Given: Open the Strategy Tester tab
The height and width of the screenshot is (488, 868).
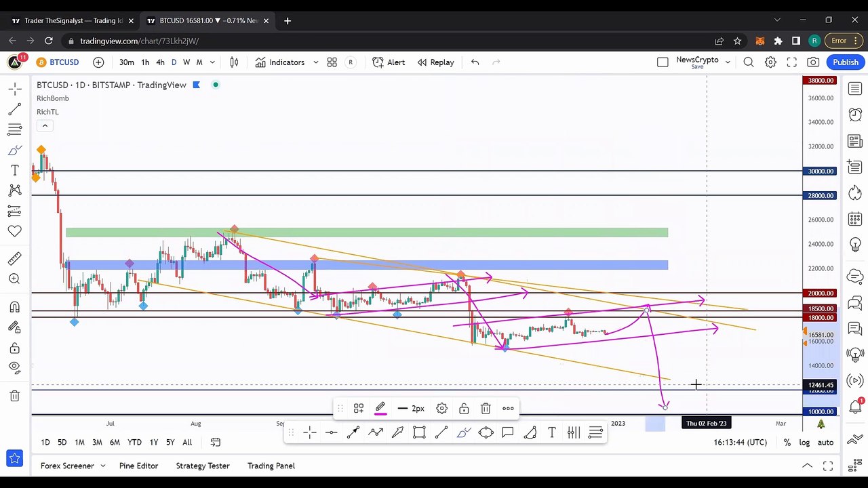Looking at the screenshot, I should pyautogui.click(x=203, y=466).
